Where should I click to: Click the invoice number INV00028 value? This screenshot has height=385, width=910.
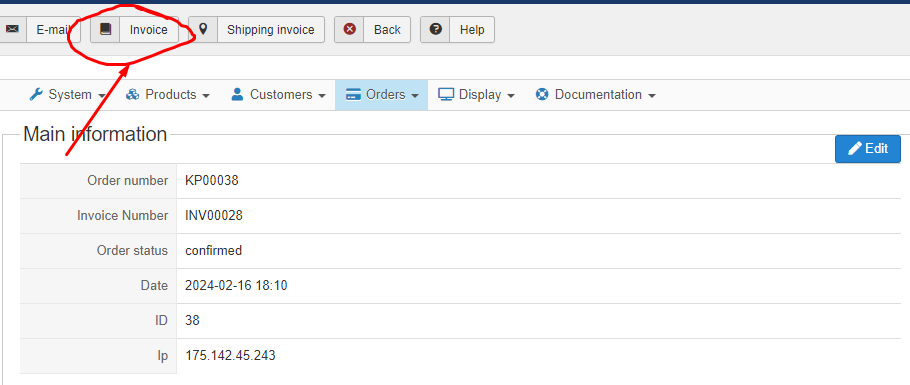(214, 216)
